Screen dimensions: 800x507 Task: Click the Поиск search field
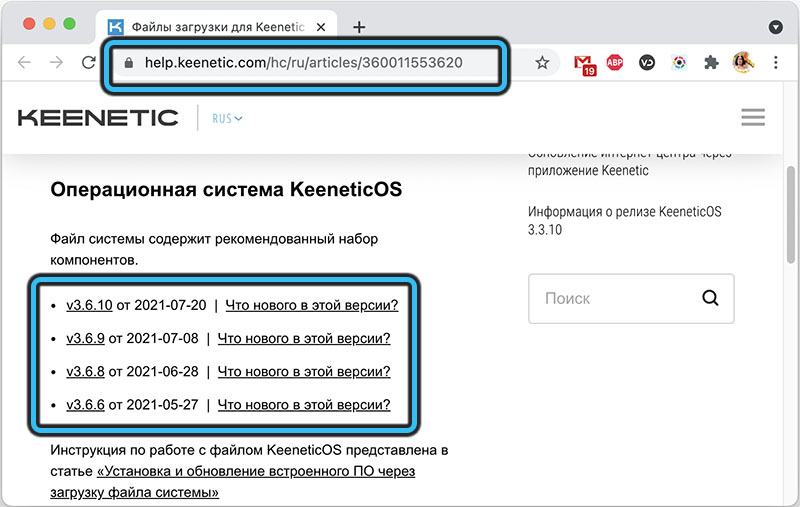tap(631, 298)
